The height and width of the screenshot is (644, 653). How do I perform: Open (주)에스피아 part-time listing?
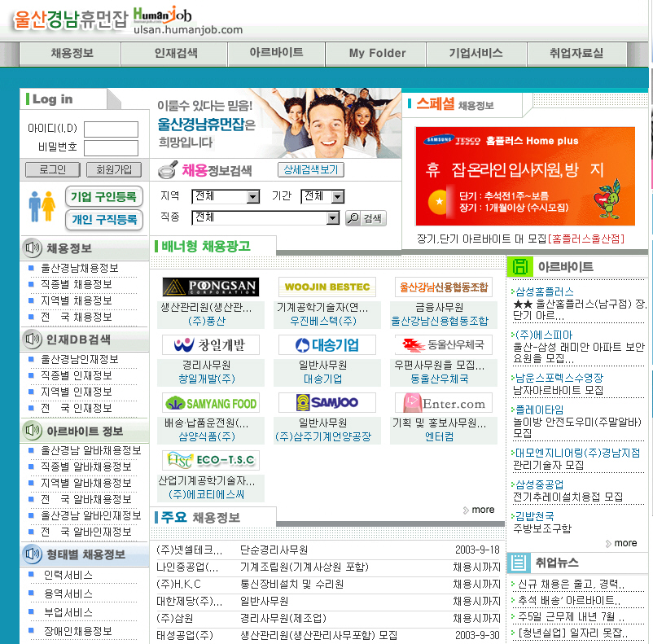tap(543, 335)
